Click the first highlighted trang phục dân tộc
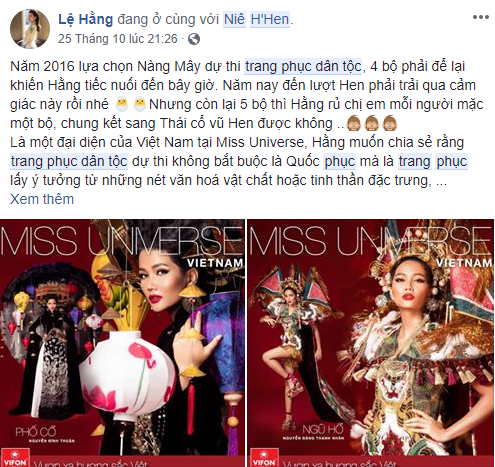 tap(303, 66)
